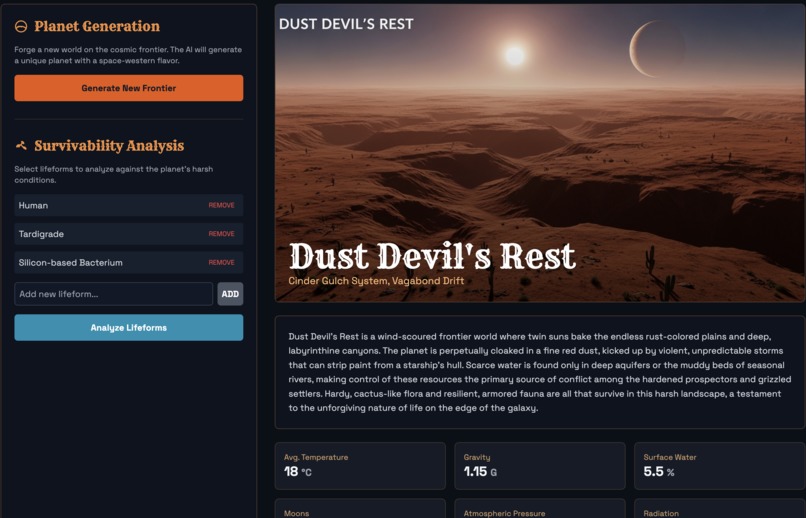Open the Dust Devil's Rest landscape image
The width and height of the screenshot is (806, 518).
coord(540,153)
